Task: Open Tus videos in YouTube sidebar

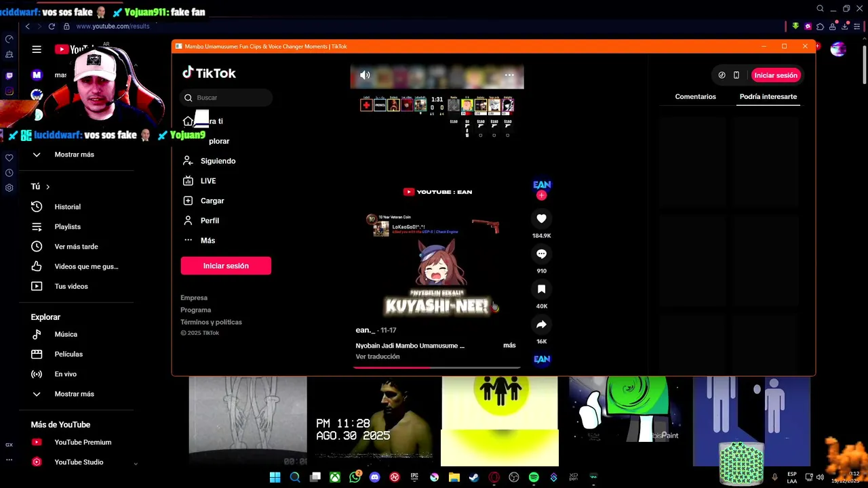Action: (x=71, y=286)
